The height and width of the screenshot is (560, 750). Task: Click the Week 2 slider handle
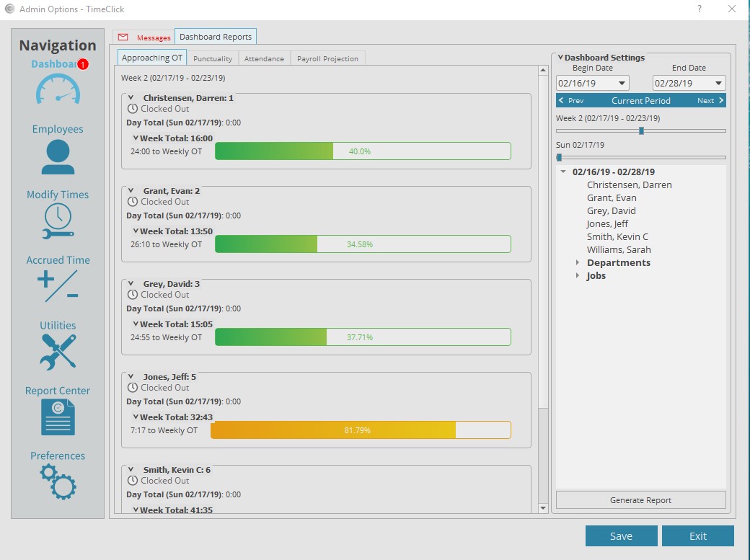[641, 130]
